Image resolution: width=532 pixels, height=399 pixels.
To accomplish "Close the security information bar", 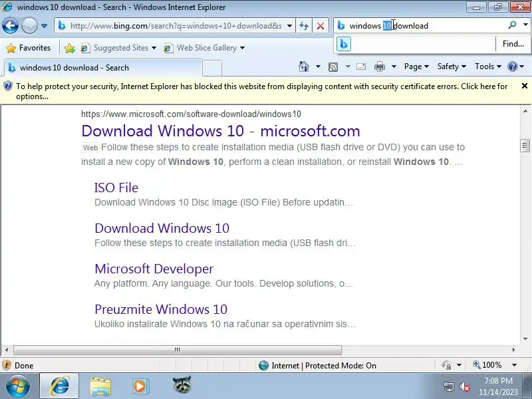I will 525,86.
